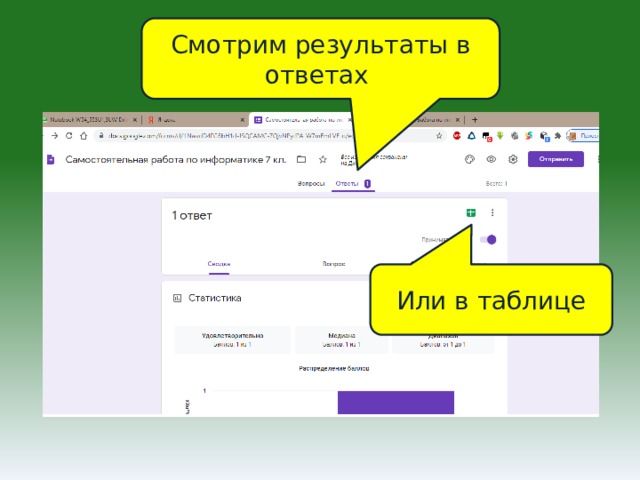
Task: Click the Медиана statistics card
Action: click(x=342, y=340)
